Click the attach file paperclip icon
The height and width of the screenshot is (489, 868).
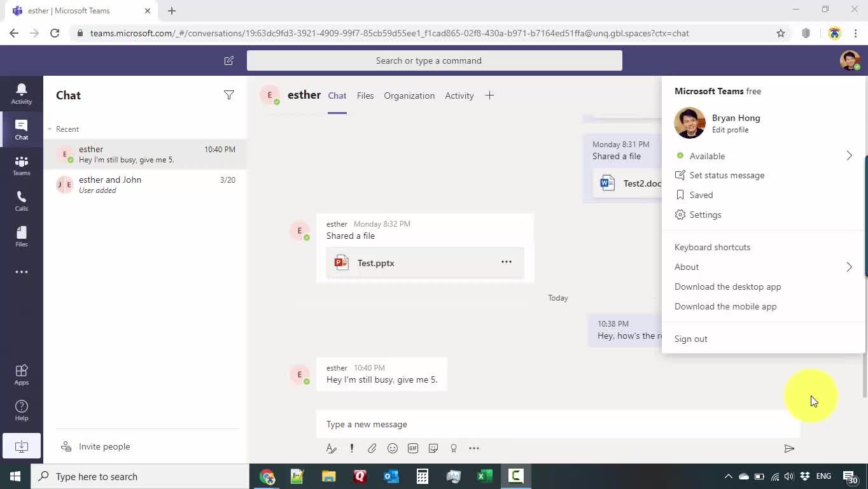click(372, 448)
